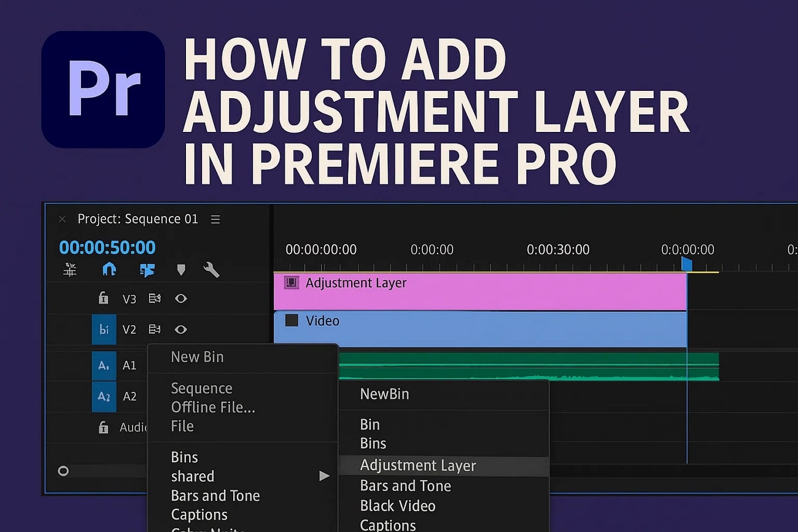Expand the shared submenu arrow

click(324, 476)
